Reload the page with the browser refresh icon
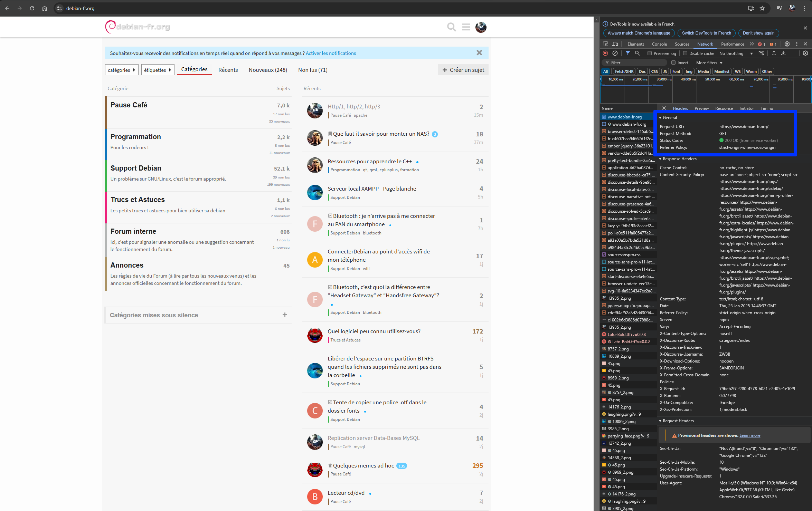This screenshot has width=812, height=511. click(32, 8)
